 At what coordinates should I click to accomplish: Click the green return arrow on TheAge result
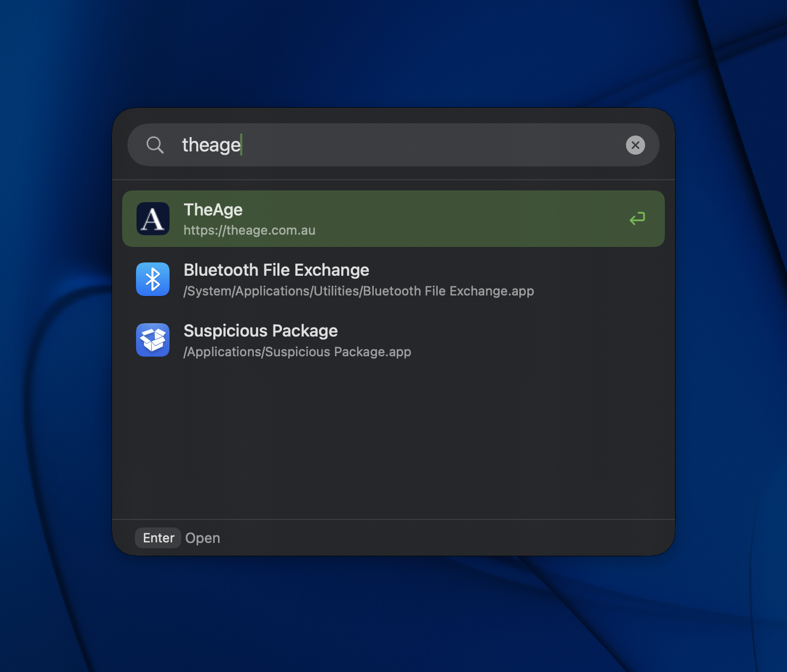click(637, 219)
